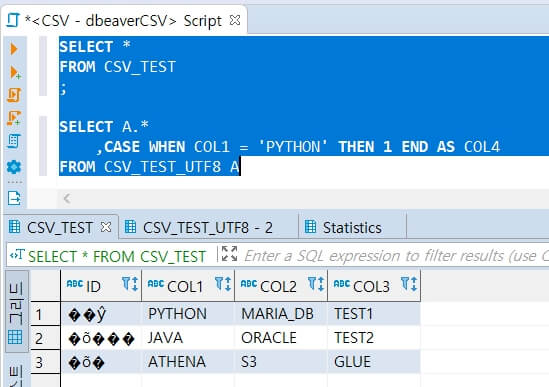Image resolution: width=549 pixels, height=387 pixels.
Task: Open the filter and sort icon on COL2 column
Action: tap(316, 284)
